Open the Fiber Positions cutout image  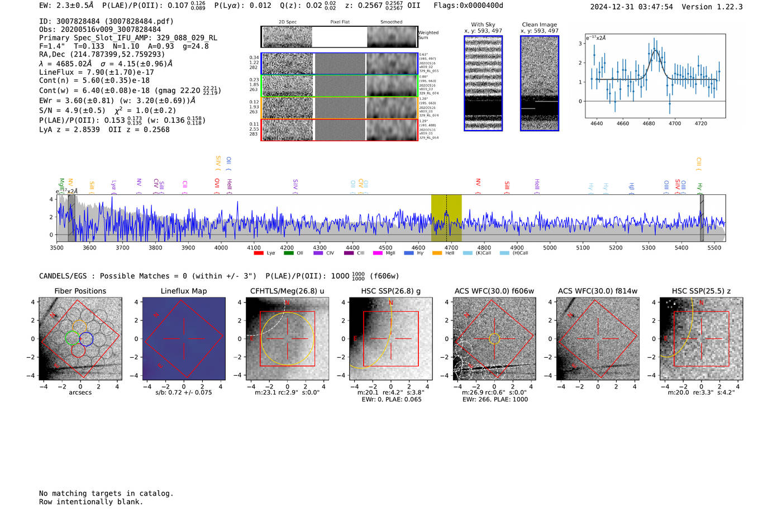point(80,338)
